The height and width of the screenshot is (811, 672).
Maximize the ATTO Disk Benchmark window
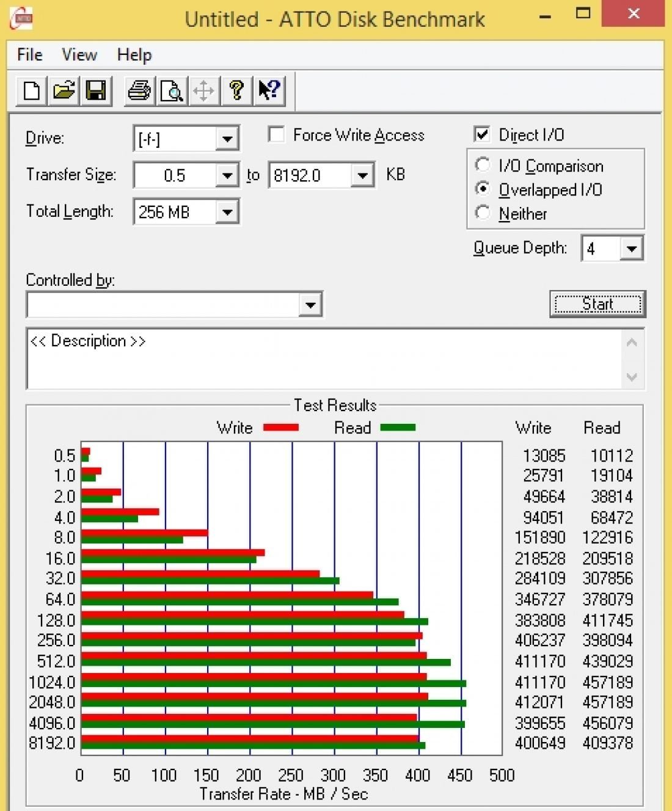point(583,15)
